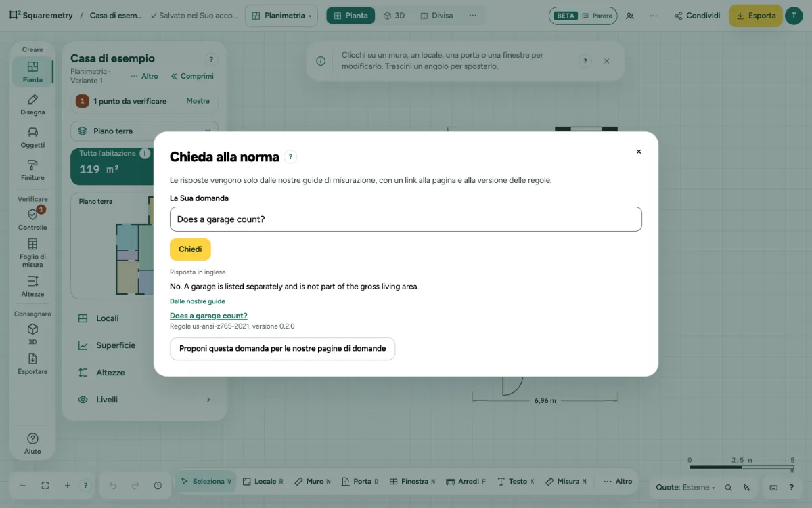Open Controllo verification in sidebar
This screenshot has width=812, height=508.
tap(32, 219)
